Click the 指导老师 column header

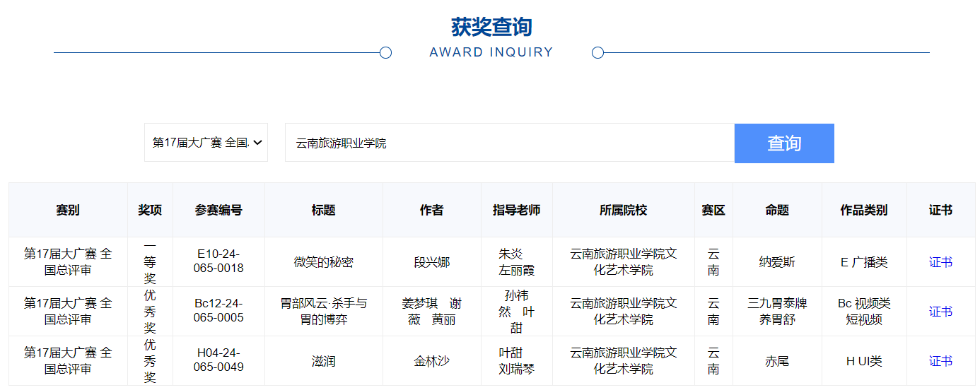pyautogui.click(x=516, y=210)
